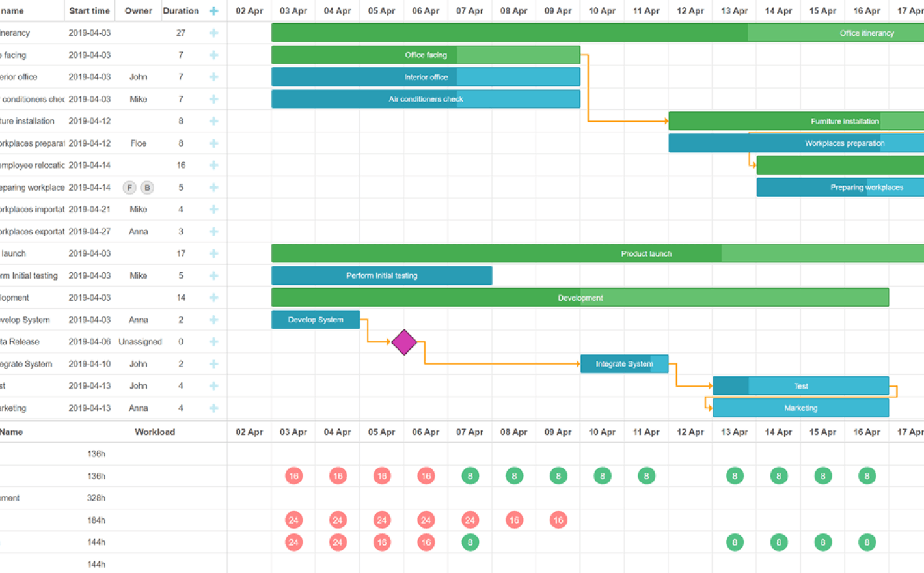Viewport: 924px width, 573px height.
Task: Click the B owner badge
Action: (147, 188)
